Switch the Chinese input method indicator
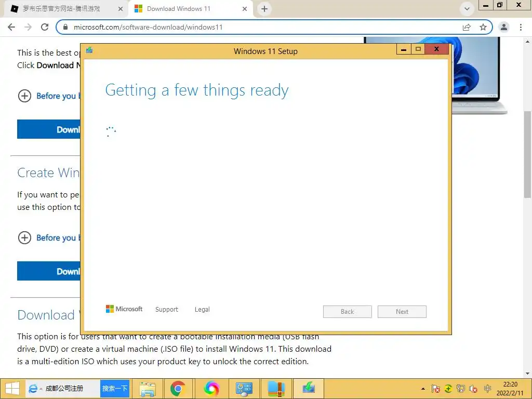This screenshot has height=399, width=532. pyautogui.click(x=487, y=389)
